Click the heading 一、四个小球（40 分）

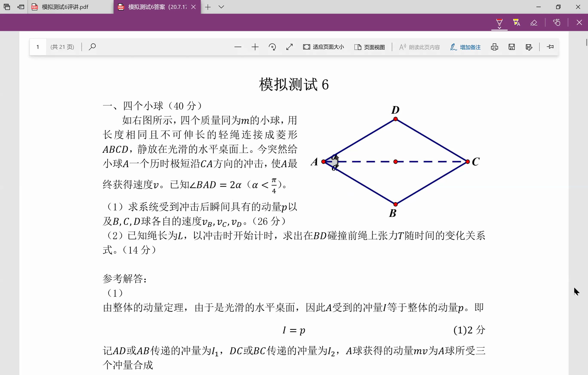[153, 106]
